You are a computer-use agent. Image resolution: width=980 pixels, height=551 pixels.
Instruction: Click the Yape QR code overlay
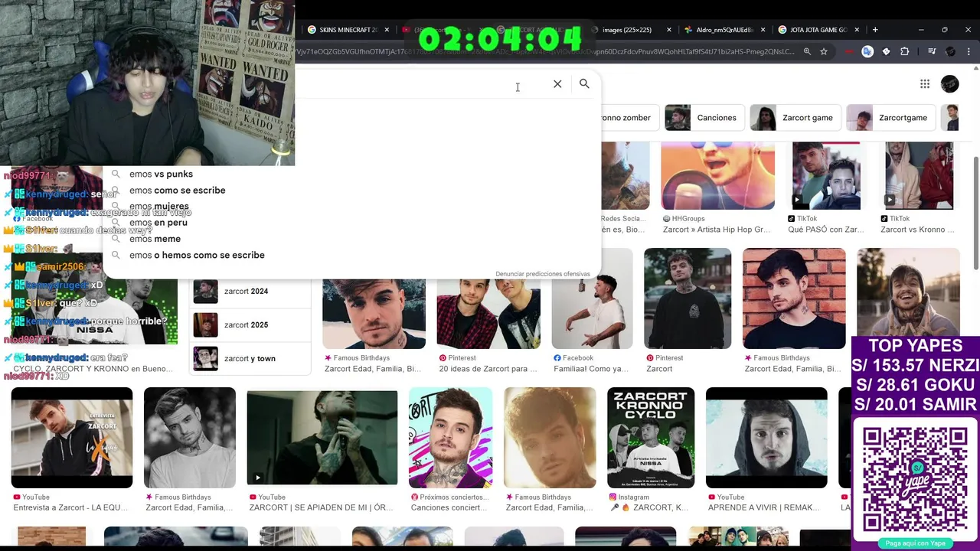[916, 479]
